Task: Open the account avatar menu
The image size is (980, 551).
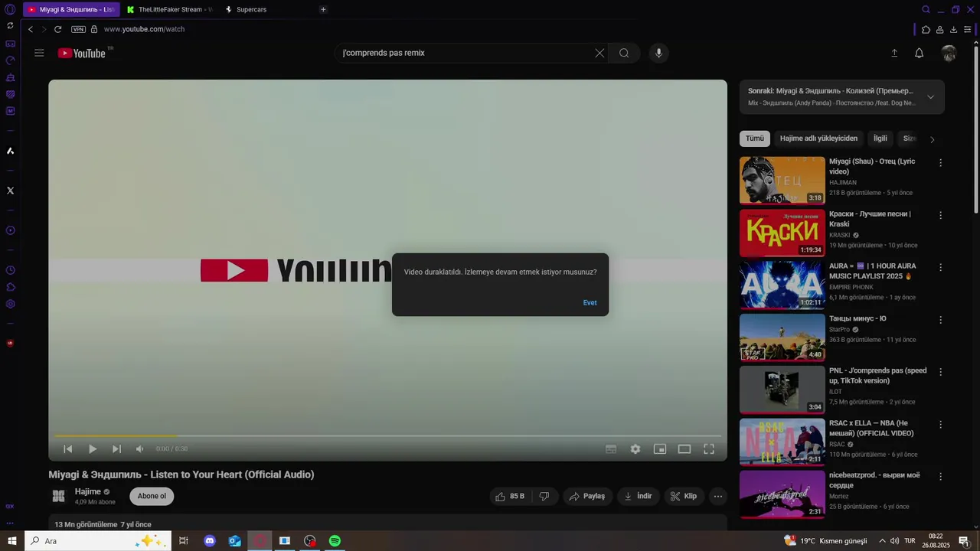Action: (949, 53)
